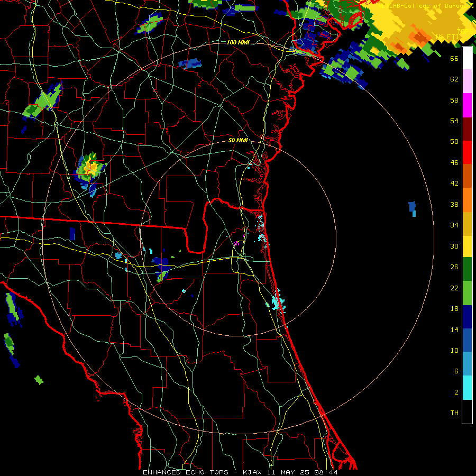Click the white swatch atop the echo tops legend
476x476 pixels.
(467, 58)
